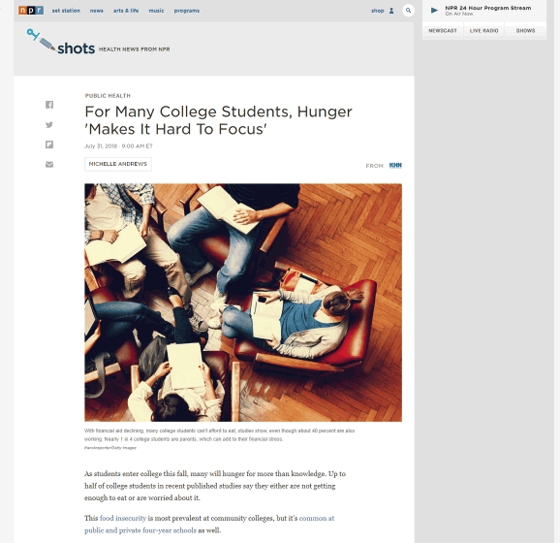Viewport: 560px width, 543px height.
Task: Select the Shows tab
Action: [x=525, y=31]
